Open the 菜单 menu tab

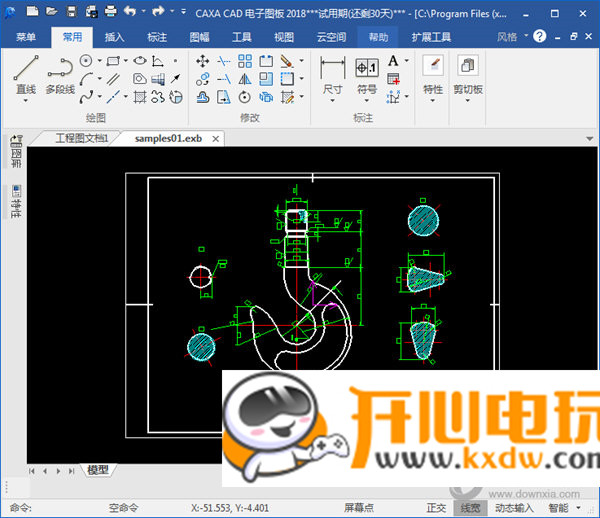point(26,37)
